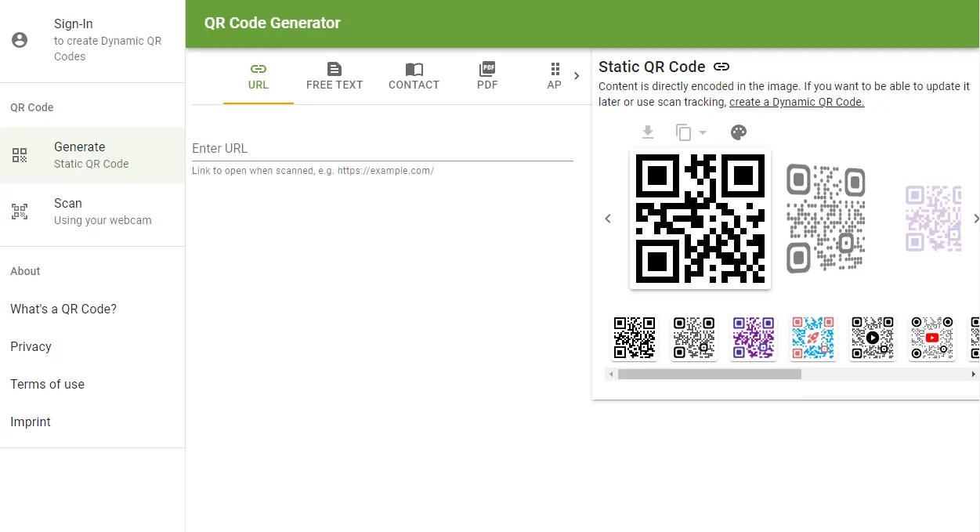
Task: Click the account Sign-In avatar icon
Action: [x=20, y=40]
